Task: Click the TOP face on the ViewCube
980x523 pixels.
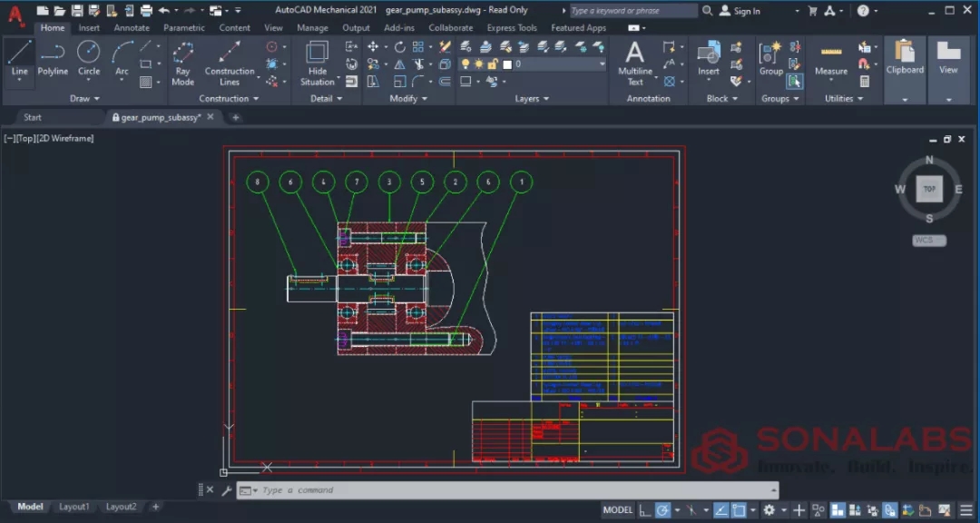Action: point(929,189)
